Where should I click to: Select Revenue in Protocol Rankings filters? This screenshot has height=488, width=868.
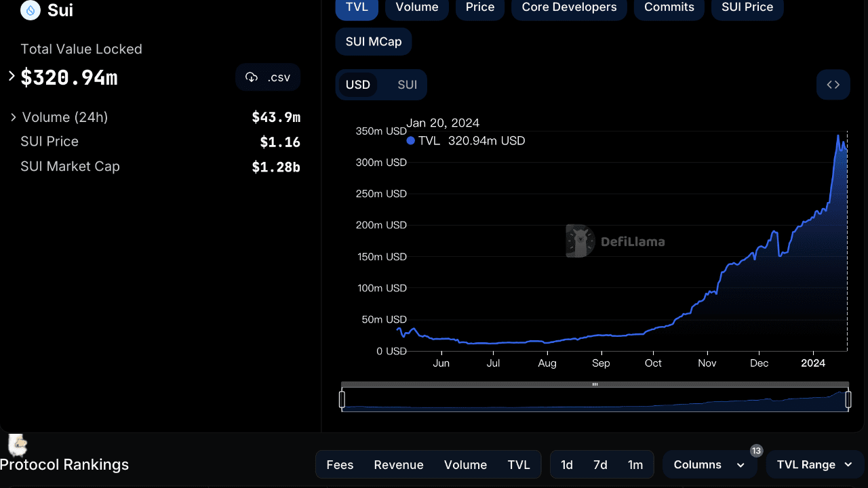pyautogui.click(x=399, y=464)
